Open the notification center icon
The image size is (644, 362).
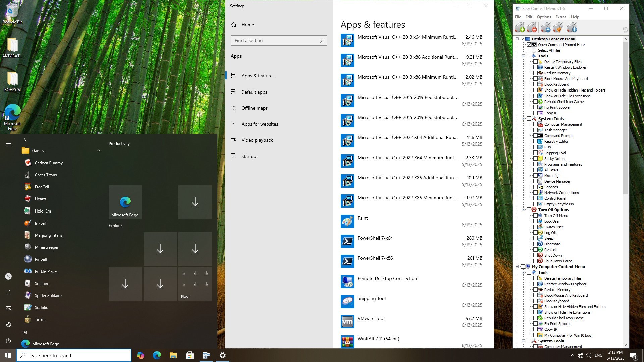click(633, 355)
